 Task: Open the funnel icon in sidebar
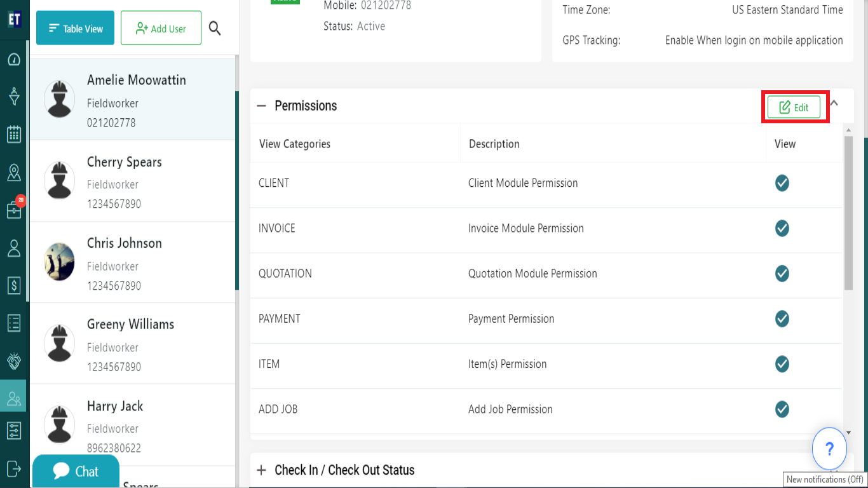point(14,97)
